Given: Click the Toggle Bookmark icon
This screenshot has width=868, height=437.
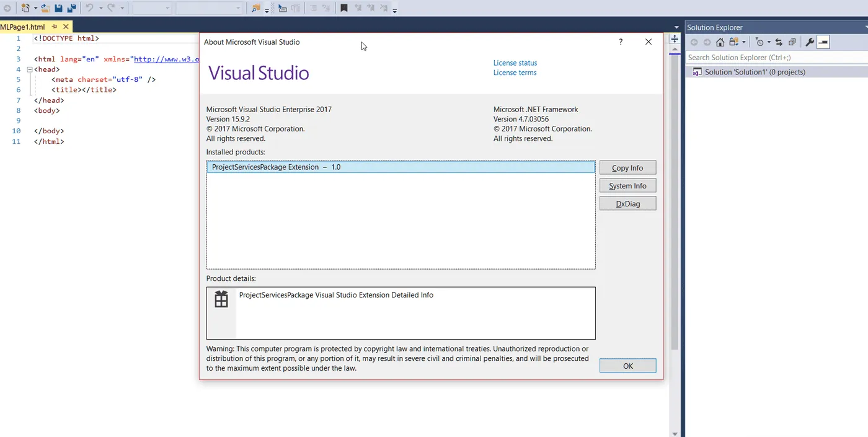Looking at the screenshot, I should [343, 7].
